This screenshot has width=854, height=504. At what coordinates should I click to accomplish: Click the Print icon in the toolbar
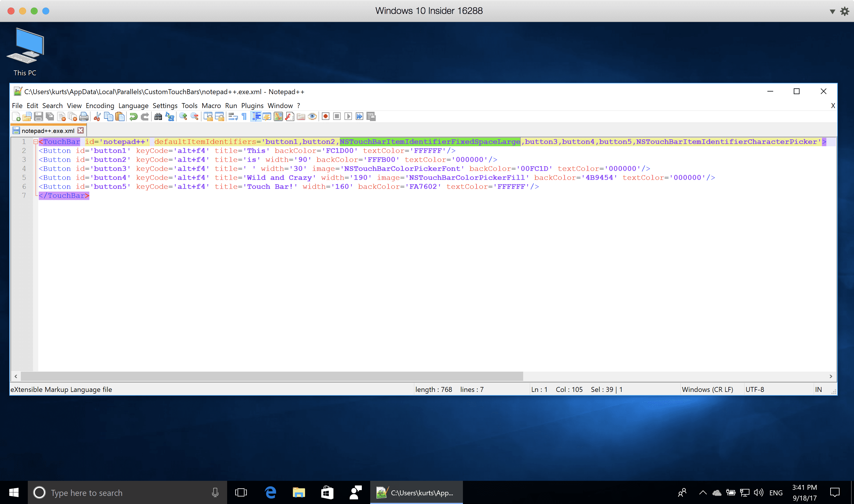[83, 116]
